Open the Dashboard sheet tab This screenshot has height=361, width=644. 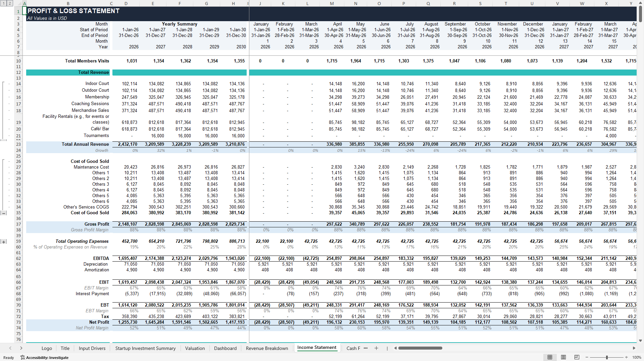(x=225, y=348)
